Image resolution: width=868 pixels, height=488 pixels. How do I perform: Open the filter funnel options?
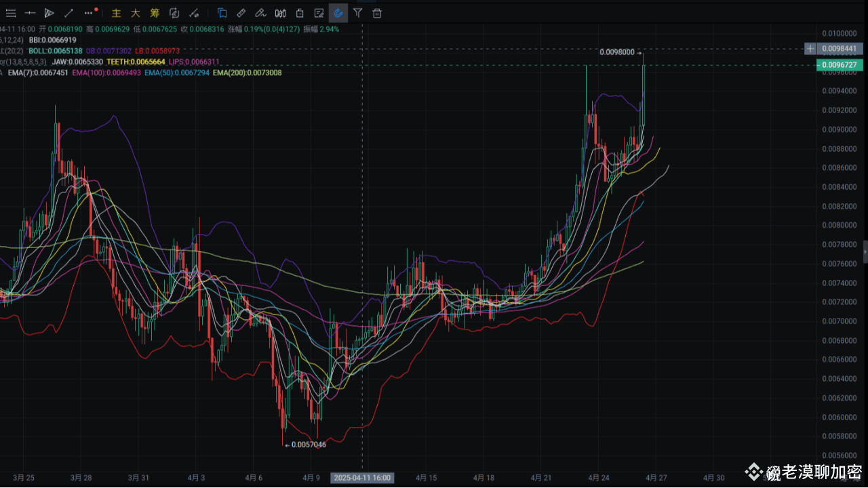pyautogui.click(x=357, y=13)
